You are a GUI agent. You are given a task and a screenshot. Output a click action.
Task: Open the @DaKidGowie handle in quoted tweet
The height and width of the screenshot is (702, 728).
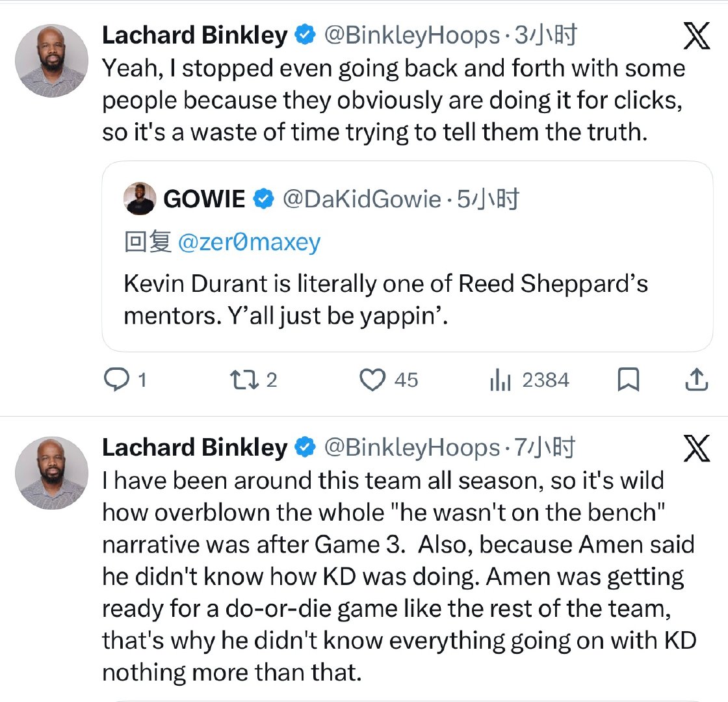(361, 200)
